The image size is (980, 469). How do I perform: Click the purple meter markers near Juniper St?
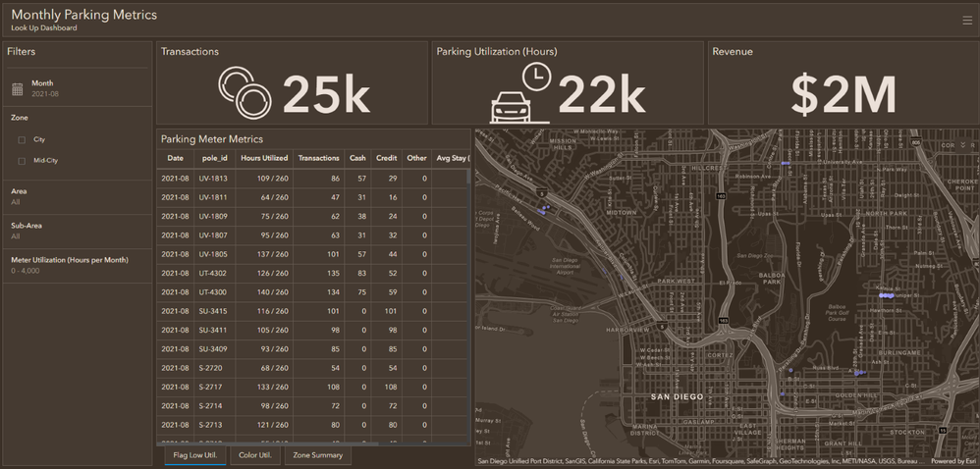886,294
